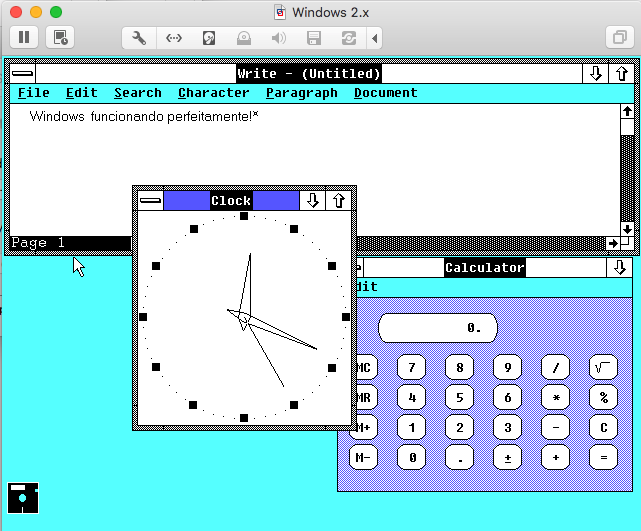Click the sound device speaker icon

(279, 39)
